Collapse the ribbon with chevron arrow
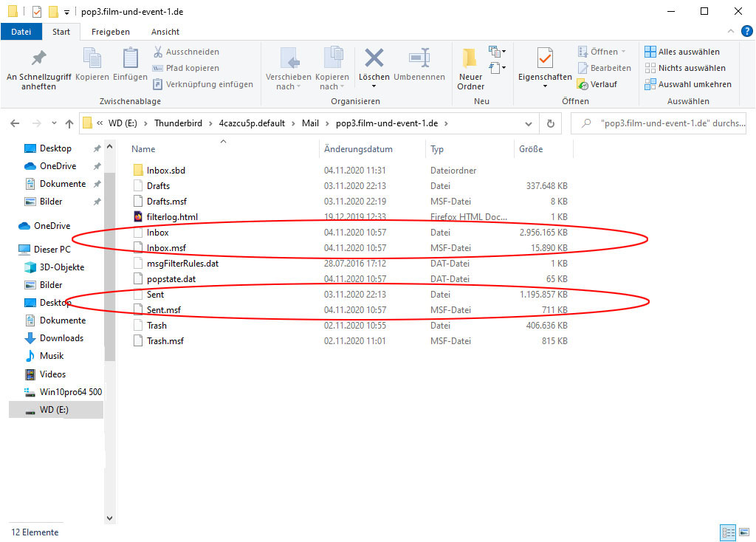 [730, 32]
